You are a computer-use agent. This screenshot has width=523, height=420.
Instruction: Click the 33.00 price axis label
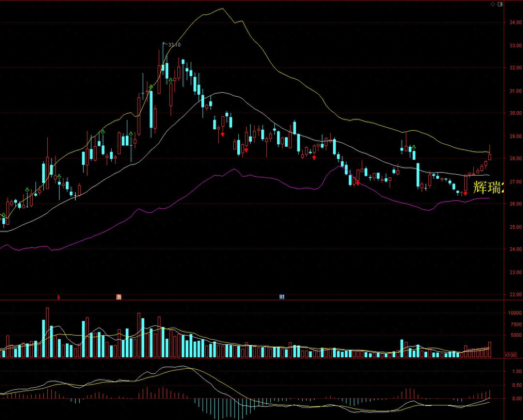pos(515,45)
